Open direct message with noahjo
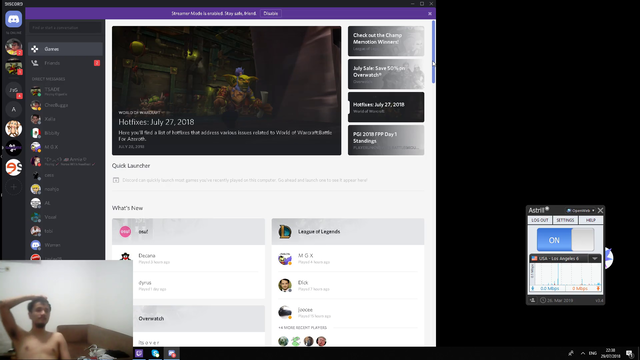This screenshot has width=640, height=360. pyautogui.click(x=65, y=189)
